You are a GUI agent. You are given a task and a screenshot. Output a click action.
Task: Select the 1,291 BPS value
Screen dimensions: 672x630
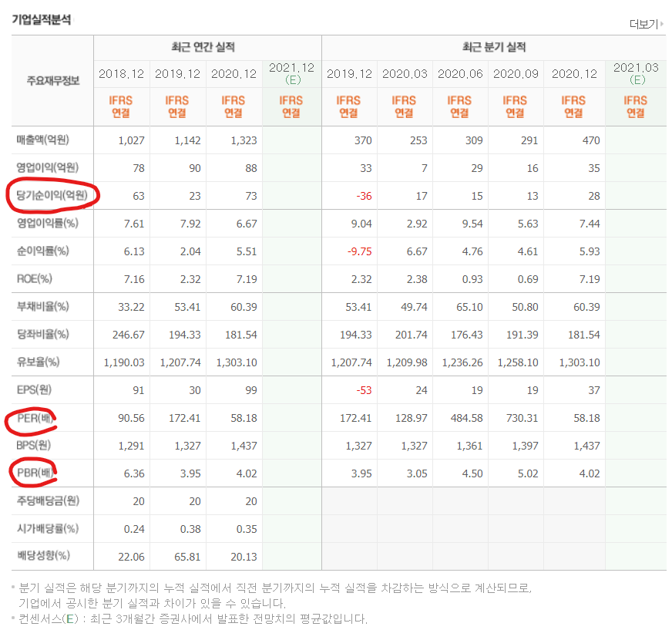coord(131,446)
